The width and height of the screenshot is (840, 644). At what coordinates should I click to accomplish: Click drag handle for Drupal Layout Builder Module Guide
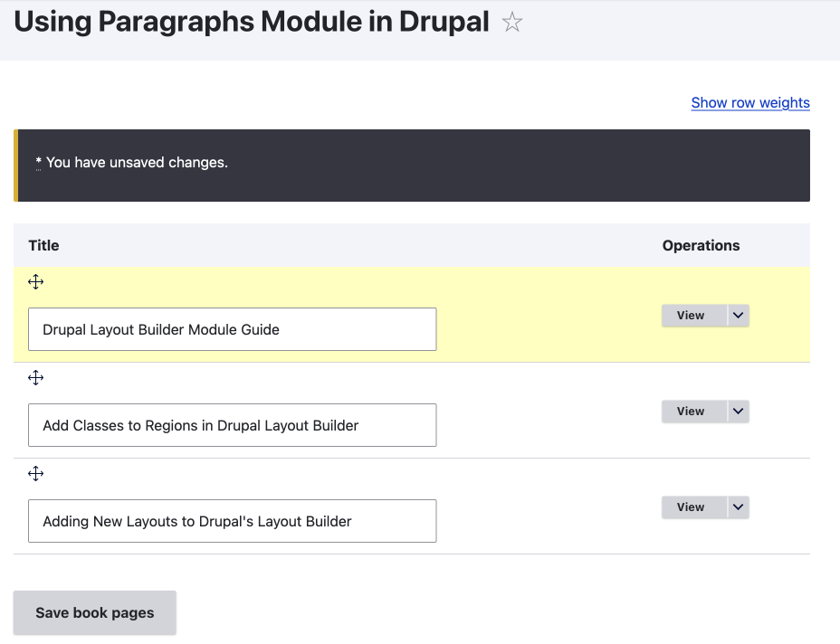click(36, 282)
